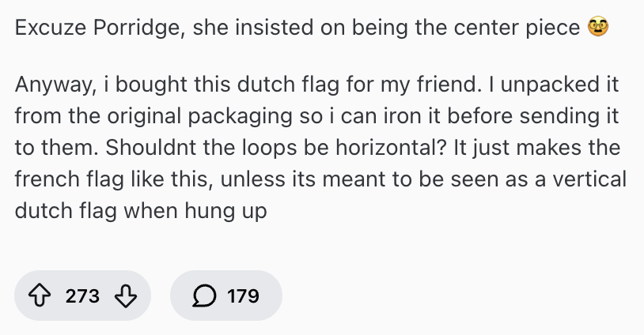Click the words "dutch flag when hung up"

[x=142, y=212]
